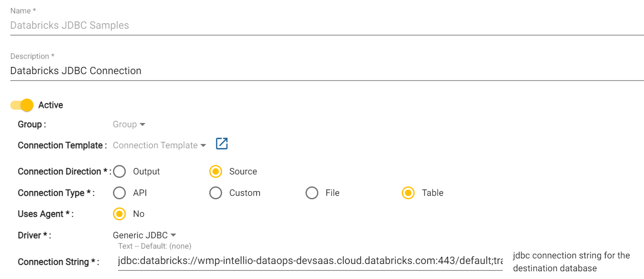Click the 'Text -- Default: (none)' hint
644x279 pixels.
tap(154, 246)
